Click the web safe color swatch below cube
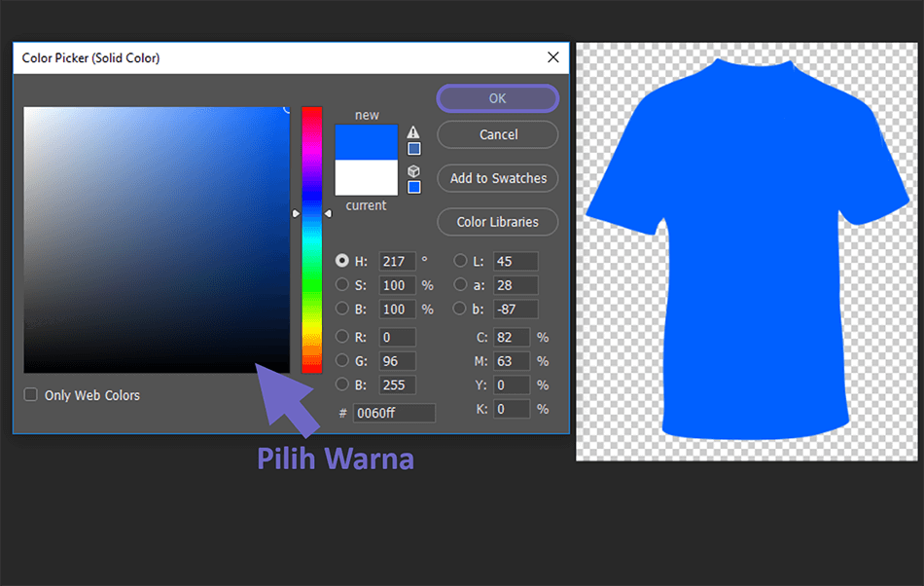Viewport: 924px width, 586px height. point(414,187)
